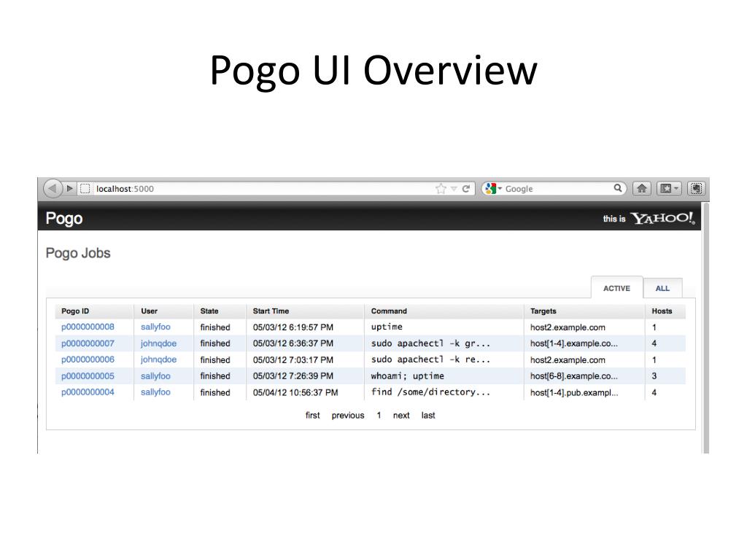Click the page vertical scrollbar
This screenshot has height=560, width=747.
click(x=705, y=327)
